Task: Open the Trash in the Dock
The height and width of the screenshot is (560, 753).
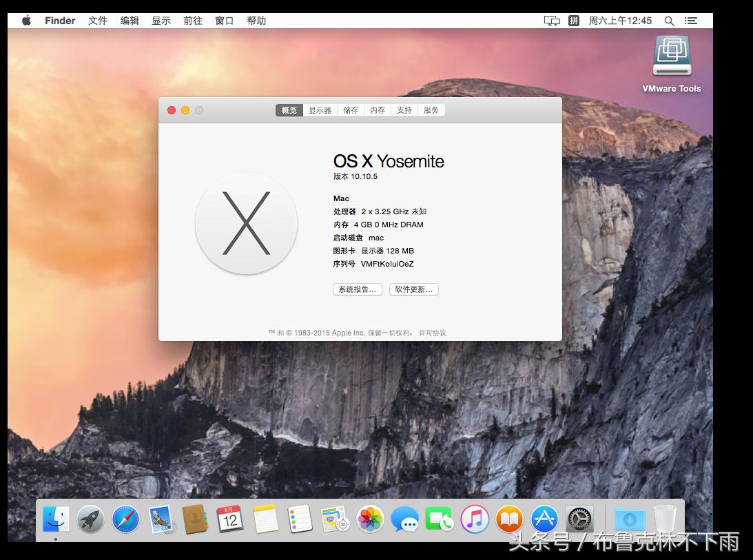Action: coord(665,519)
